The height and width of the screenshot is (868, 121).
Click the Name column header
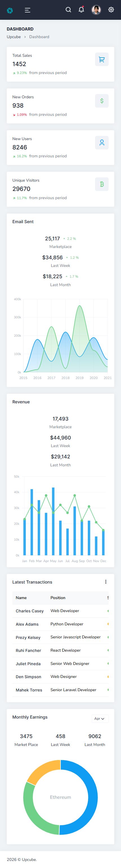(21, 597)
